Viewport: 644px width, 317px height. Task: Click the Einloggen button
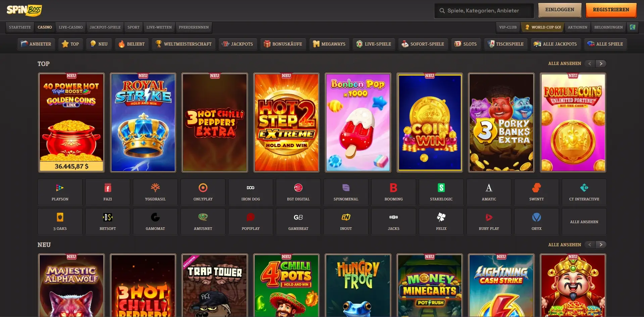click(560, 10)
